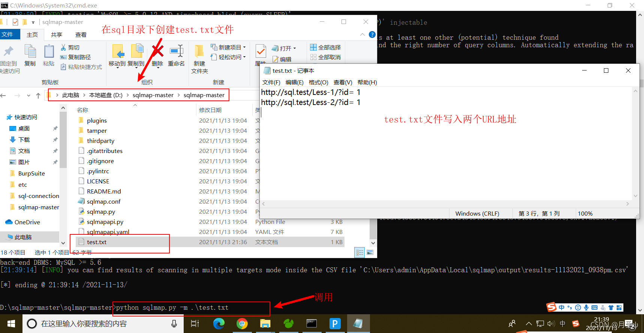
Task: Open Microsoft Edge from the taskbar
Action: click(x=219, y=323)
